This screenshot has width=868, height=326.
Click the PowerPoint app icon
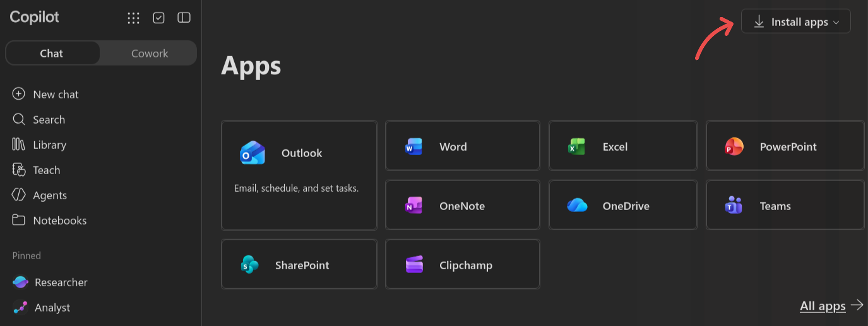(x=734, y=146)
